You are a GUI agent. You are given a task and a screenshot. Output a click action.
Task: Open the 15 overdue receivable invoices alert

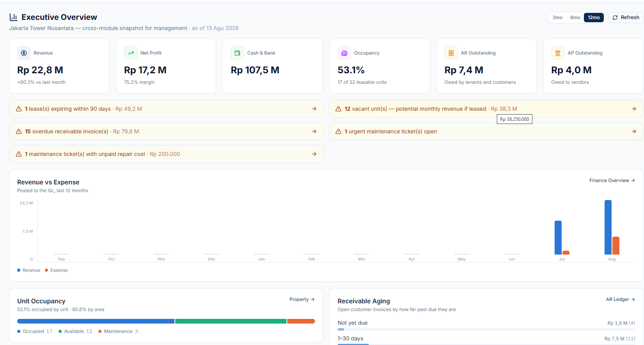coord(166,131)
